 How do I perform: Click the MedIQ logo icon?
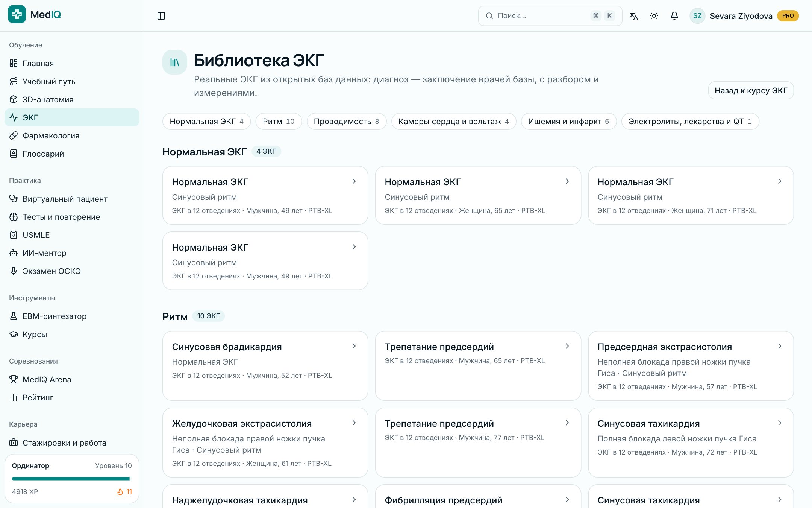[x=17, y=14]
